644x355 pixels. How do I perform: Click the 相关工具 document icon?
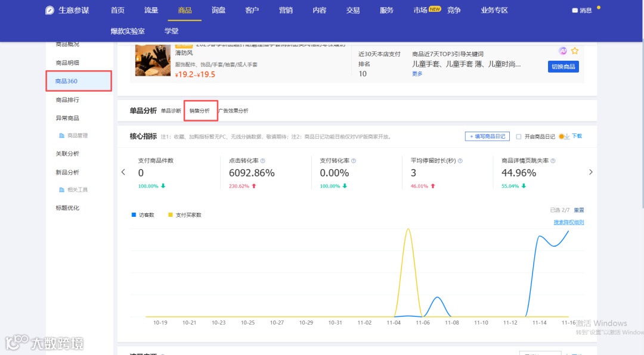61,189
